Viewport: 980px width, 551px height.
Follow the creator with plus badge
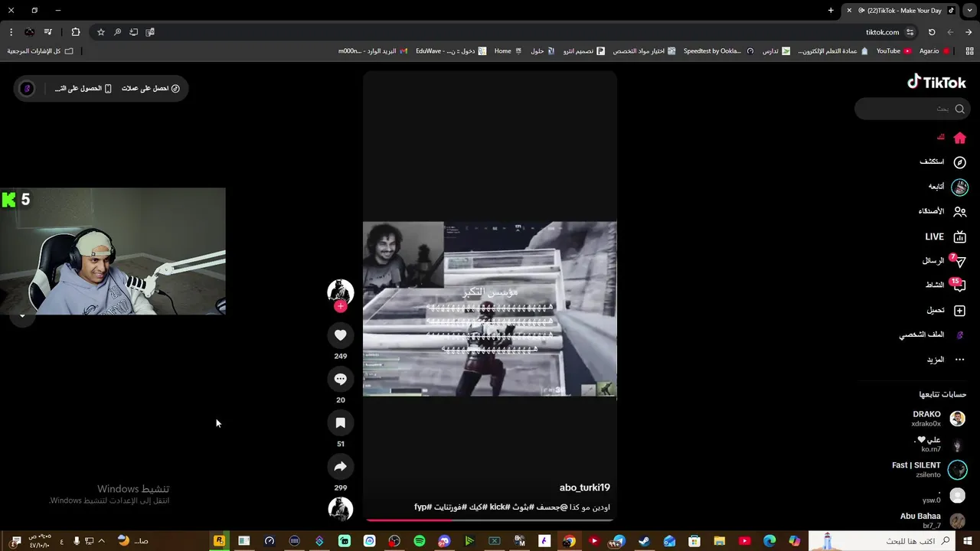tap(341, 306)
